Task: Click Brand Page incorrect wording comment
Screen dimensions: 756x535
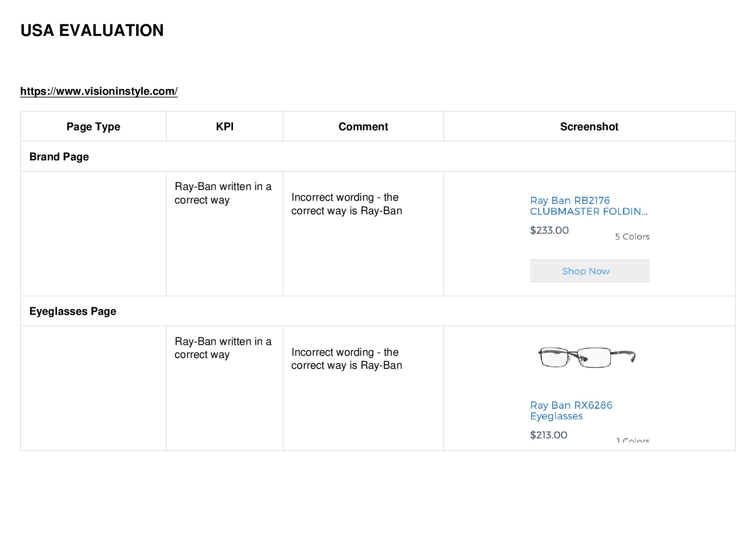Action: click(347, 204)
